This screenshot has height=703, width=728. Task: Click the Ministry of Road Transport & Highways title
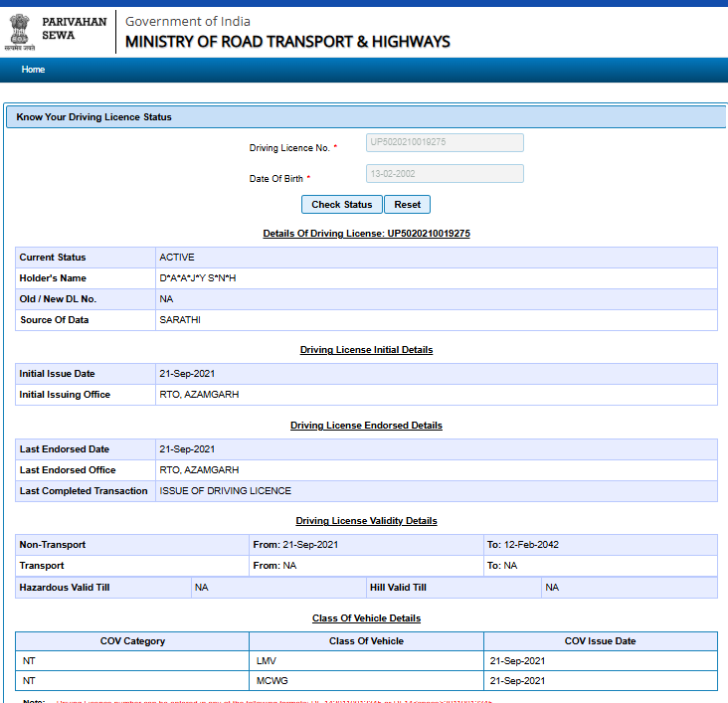287,42
